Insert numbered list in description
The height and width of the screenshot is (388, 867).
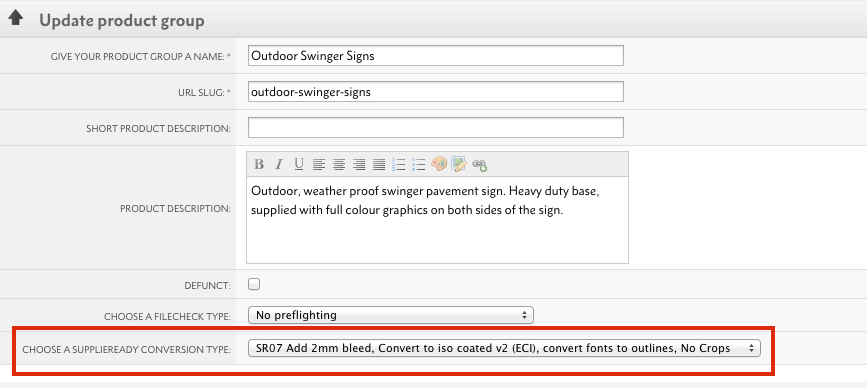click(399, 164)
